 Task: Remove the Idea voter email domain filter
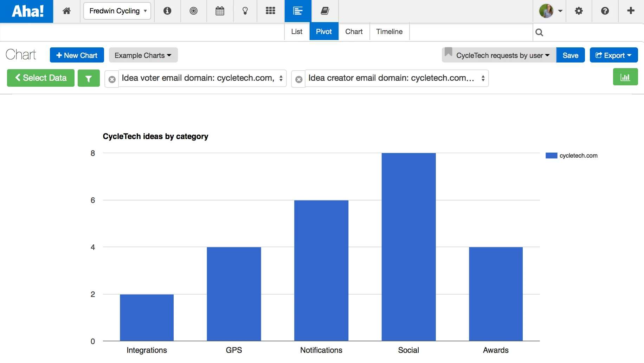click(x=112, y=80)
